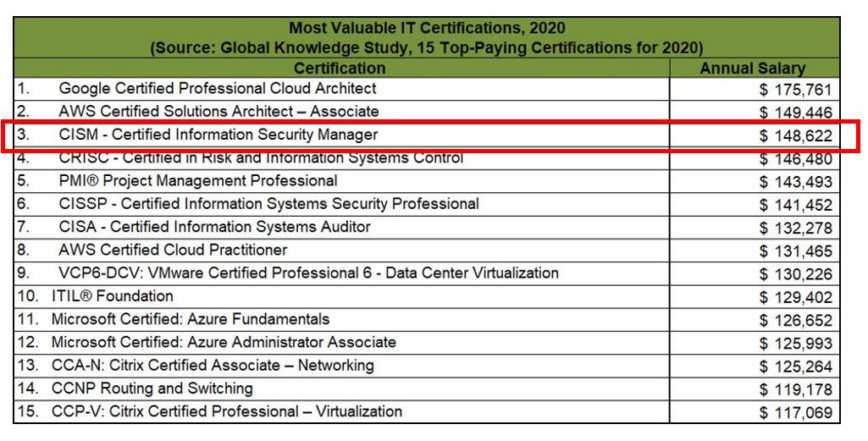The width and height of the screenshot is (868, 441).
Task: Select the CISSP certification cell
Action: click(x=341, y=204)
